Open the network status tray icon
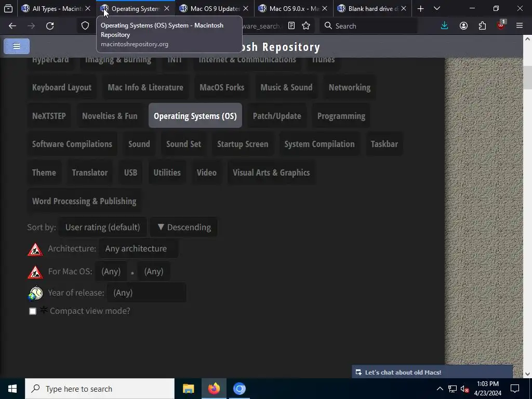 point(453,389)
